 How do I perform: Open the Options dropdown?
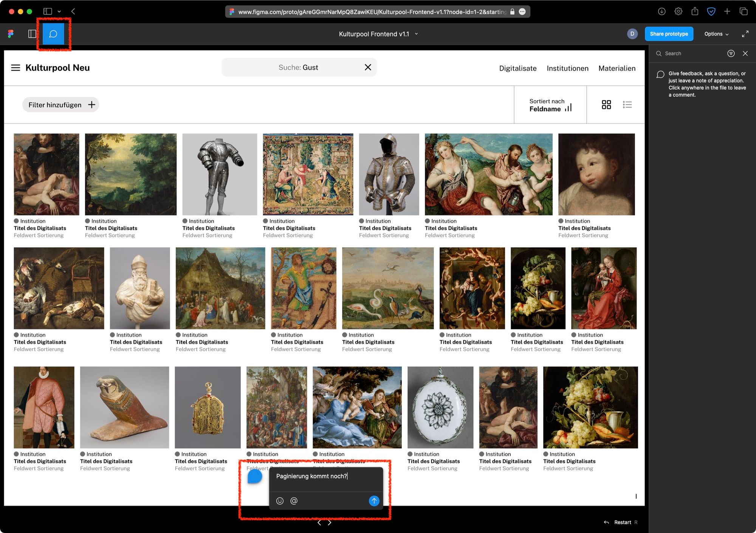[716, 34]
